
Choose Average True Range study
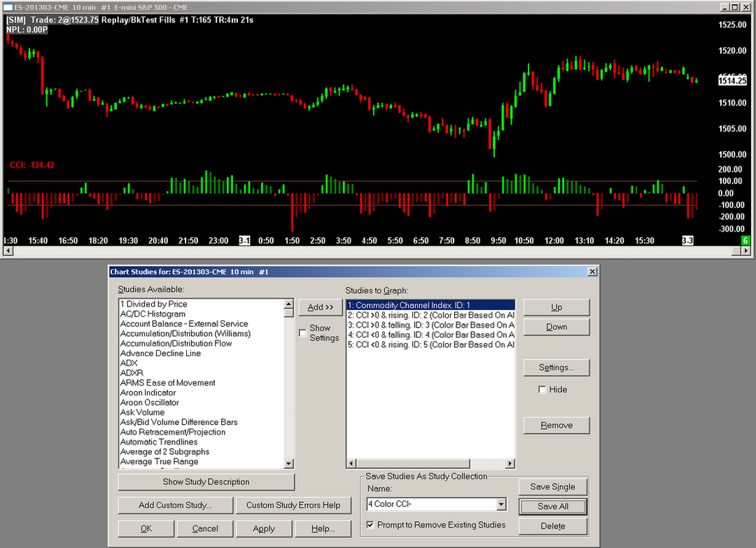tap(159, 462)
